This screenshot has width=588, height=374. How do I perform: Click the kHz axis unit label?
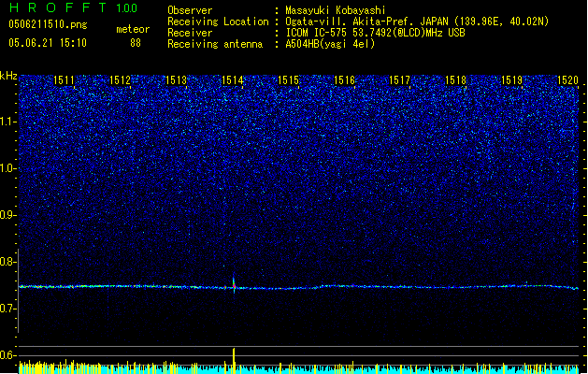pyautogui.click(x=8, y=76)
